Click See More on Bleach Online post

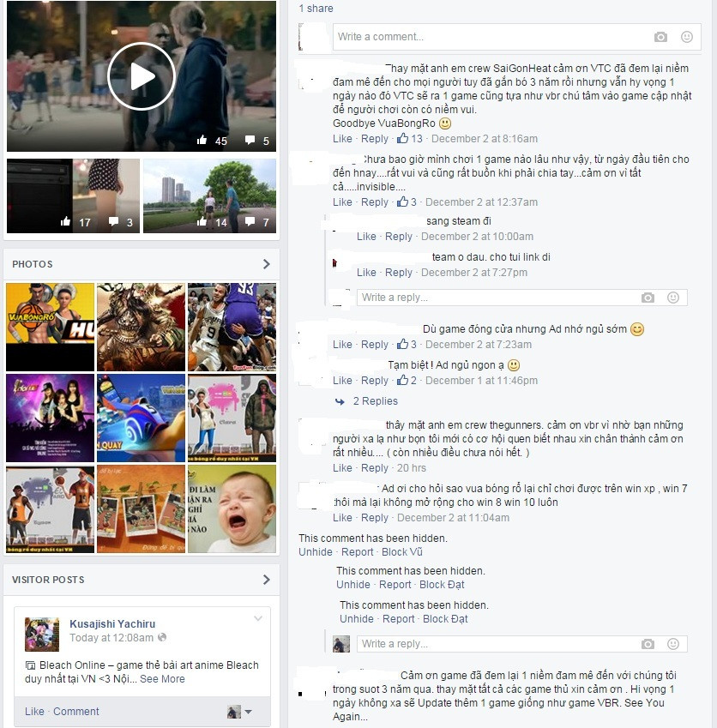[x=162, y=679]
